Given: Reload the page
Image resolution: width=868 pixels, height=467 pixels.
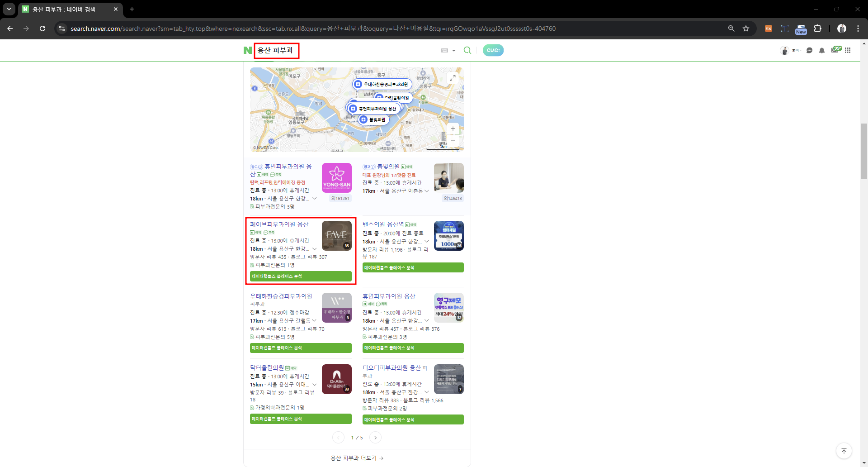Looking at the screenshot, I should (x=42, y=29).
